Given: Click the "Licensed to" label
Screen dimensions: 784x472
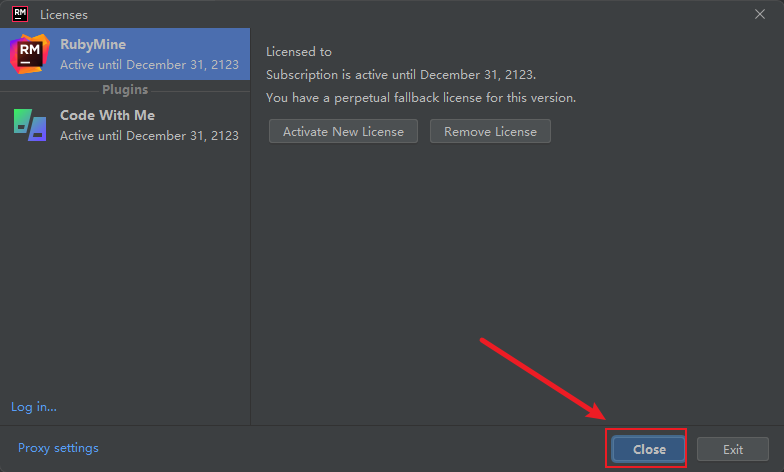Looking at the screenshot, I should click(x=298, y=52).
